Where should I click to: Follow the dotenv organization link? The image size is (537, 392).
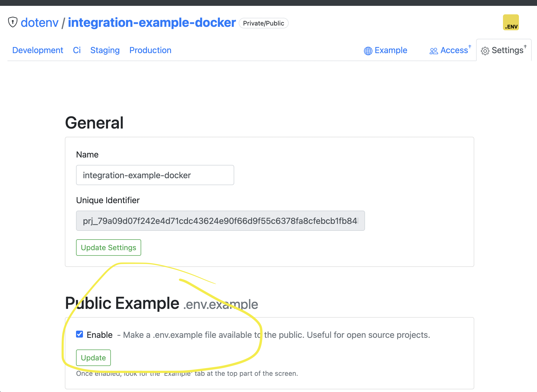pyautogui.click(x=40, y=23)
